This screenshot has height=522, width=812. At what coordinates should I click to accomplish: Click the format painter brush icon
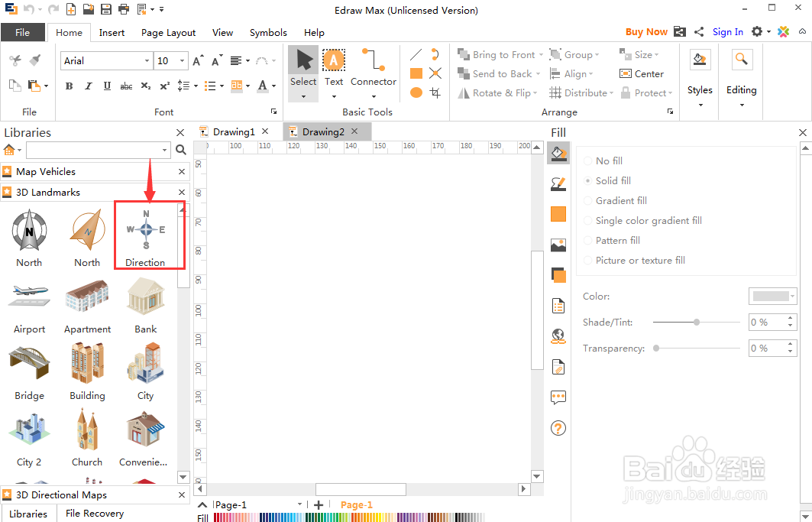click(34, 60)
